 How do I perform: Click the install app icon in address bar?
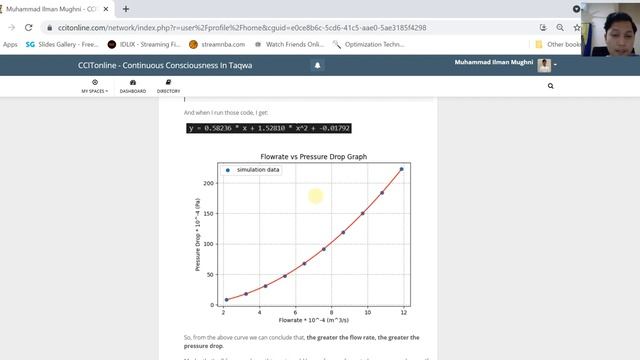click(543, 28)
